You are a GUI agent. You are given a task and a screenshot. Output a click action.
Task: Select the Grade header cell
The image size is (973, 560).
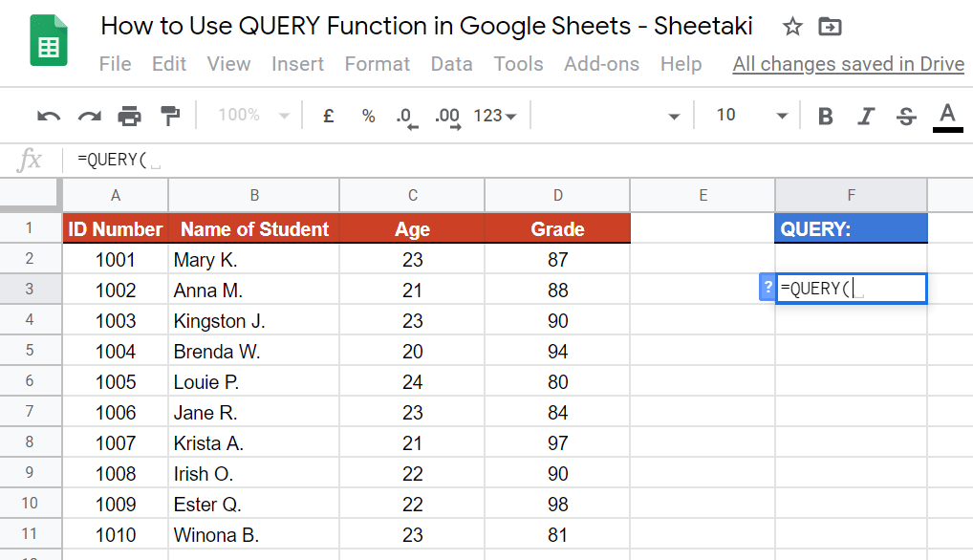557,228
